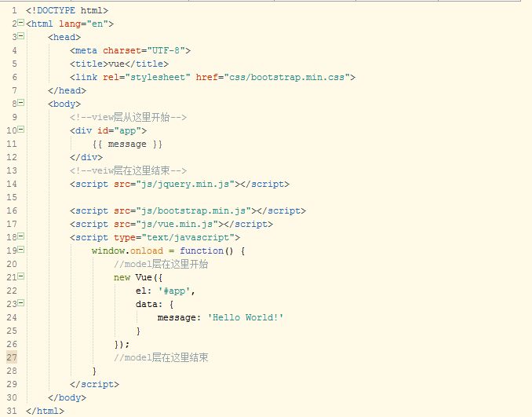Collapse the data object fold at line 23
532x417 pixels.
point(20,303)
